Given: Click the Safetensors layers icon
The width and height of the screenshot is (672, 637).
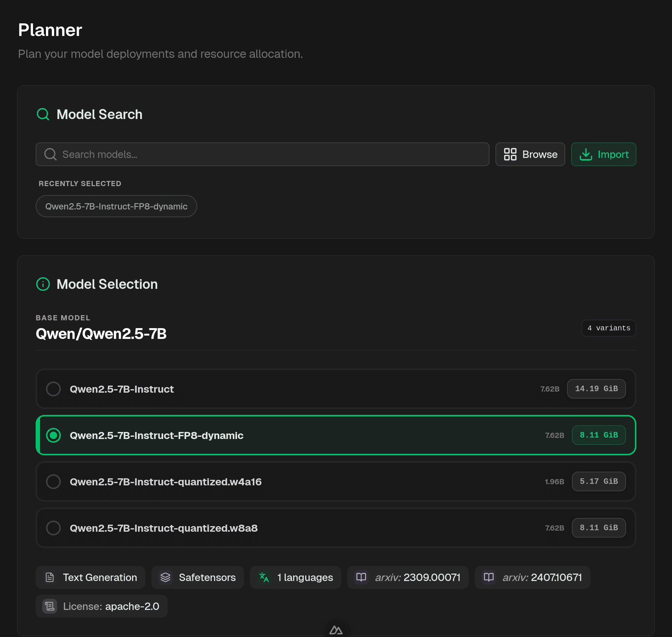Looking at the screenshot, I should tap(165, 577).
